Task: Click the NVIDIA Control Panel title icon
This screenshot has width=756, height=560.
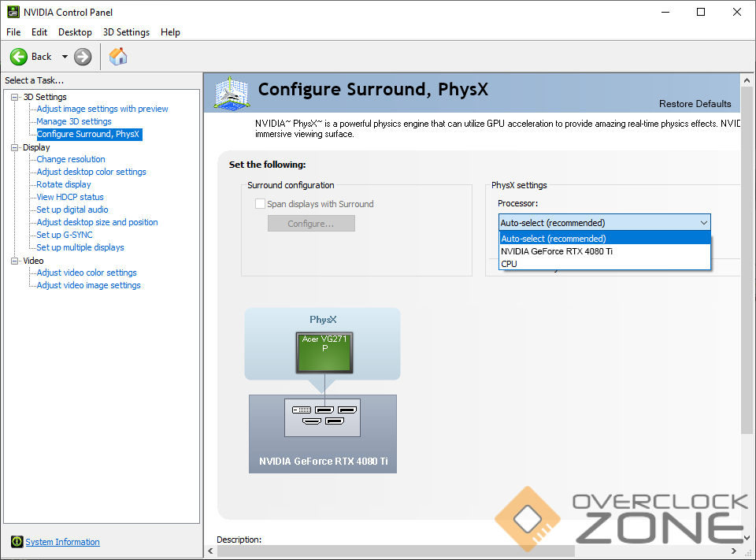Action: 12,12
